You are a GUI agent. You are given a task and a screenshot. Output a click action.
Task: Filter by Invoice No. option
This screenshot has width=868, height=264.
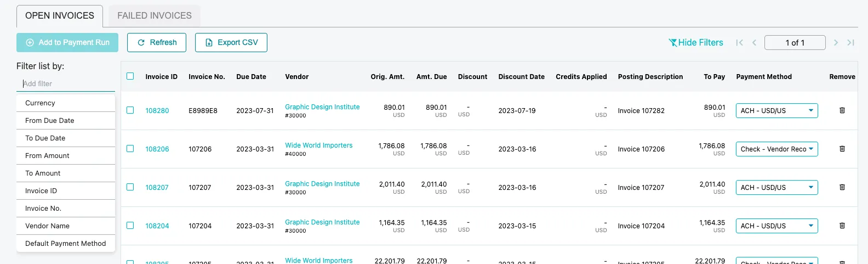pyautogui.click(x=66, y=209)
